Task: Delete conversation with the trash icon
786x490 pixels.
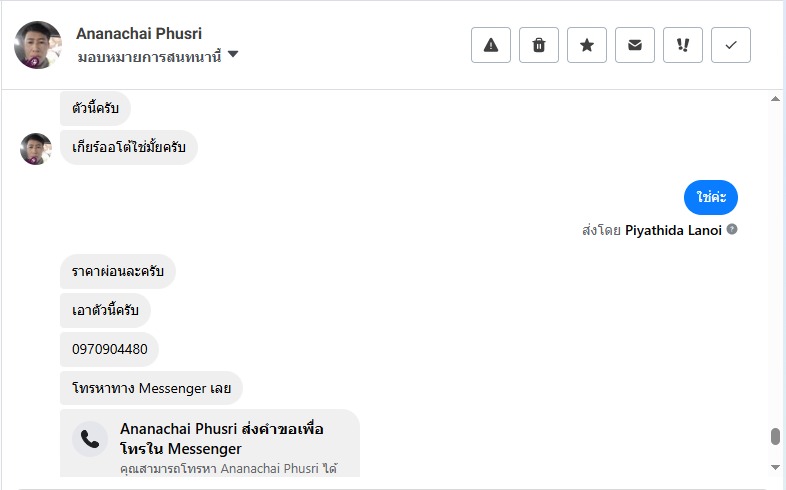Action: [x=539, y=45]
